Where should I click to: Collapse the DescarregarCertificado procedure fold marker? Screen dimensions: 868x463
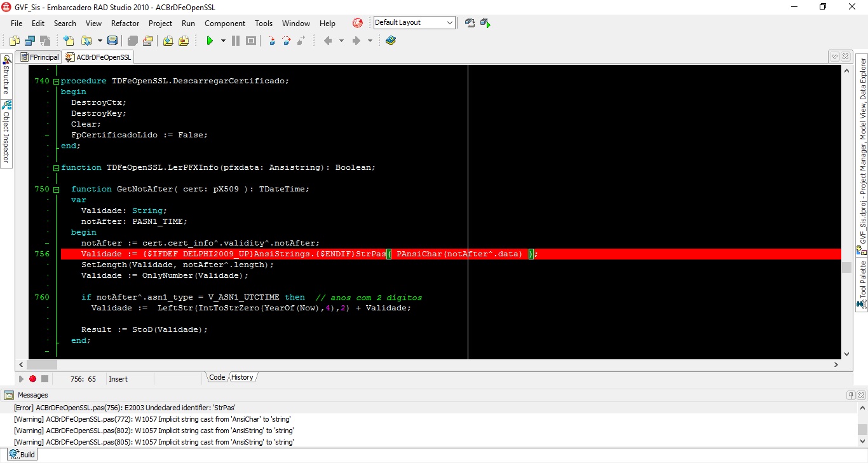[x=56, y=81]
